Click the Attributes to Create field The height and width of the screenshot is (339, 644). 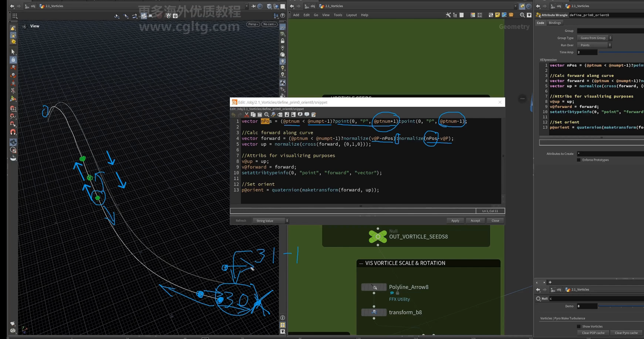pyautogui.click(x=610, y=154)
